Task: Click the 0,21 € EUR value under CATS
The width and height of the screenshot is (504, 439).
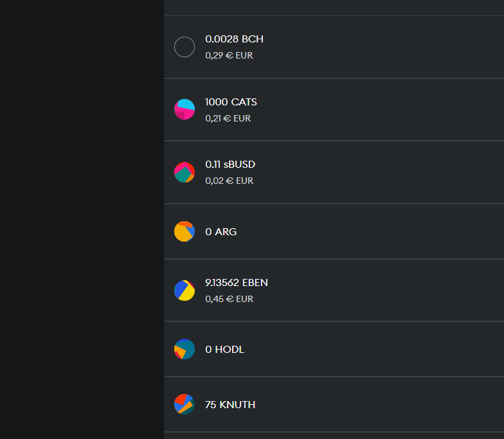Action: coord(228,118)
